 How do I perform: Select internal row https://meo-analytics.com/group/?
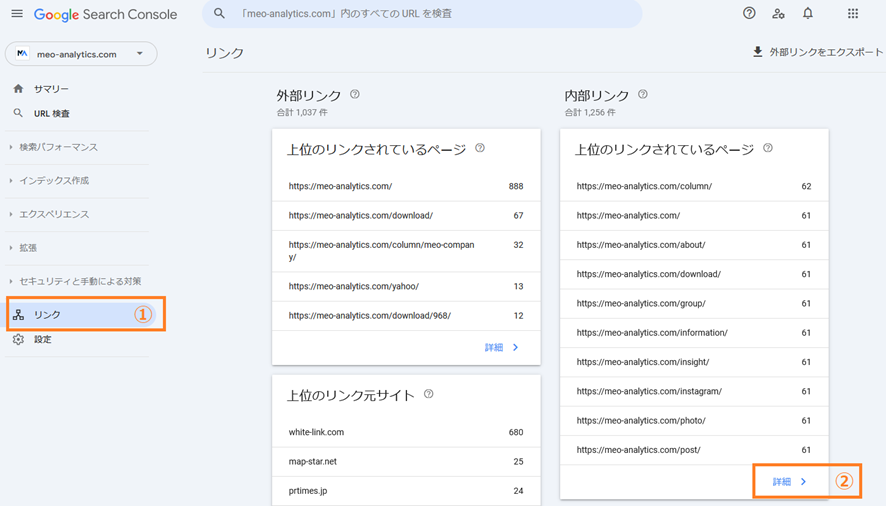[694, 304]
